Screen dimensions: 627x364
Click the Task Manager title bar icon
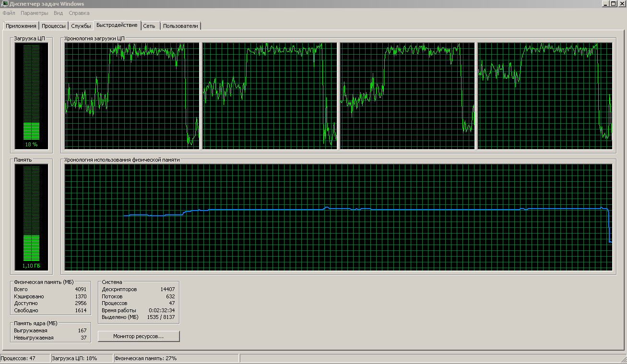tap(5, 4)
